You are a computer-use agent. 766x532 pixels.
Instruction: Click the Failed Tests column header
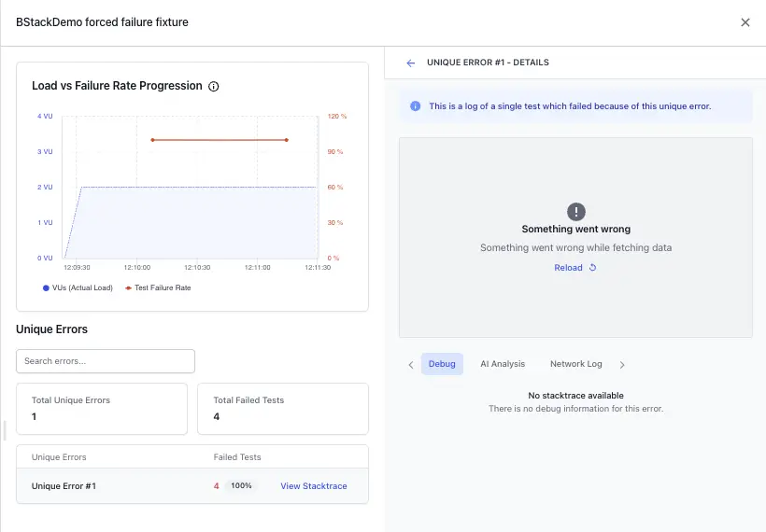(x=237, y=457)
